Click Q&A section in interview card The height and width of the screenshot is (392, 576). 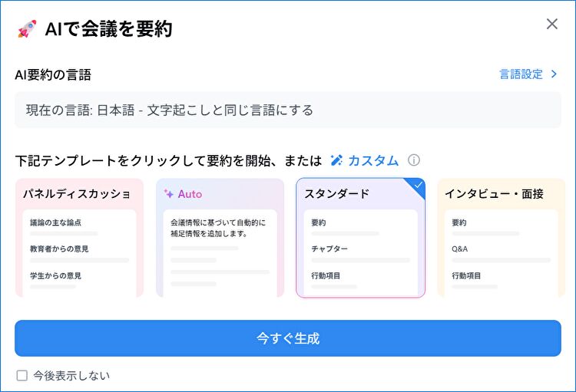(460, 249)
